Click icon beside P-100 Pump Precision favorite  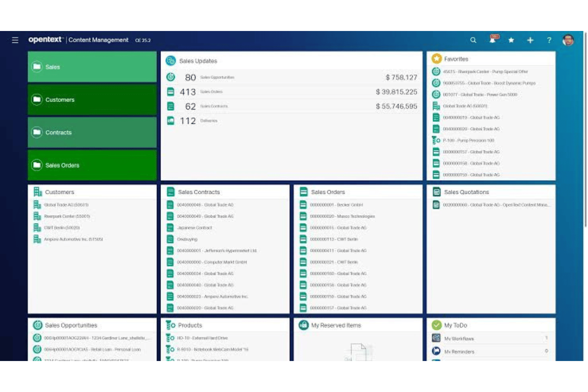(x=436, y=140)
